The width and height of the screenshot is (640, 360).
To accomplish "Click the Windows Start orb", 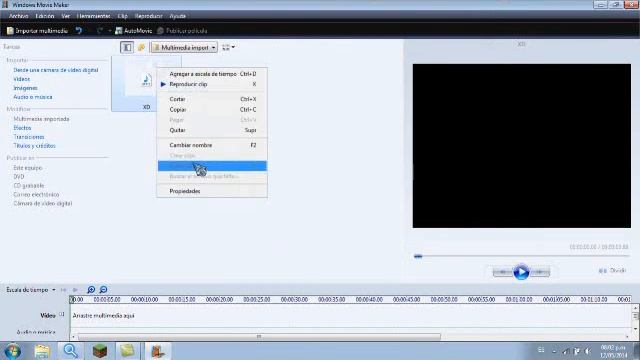I will 13,351.
